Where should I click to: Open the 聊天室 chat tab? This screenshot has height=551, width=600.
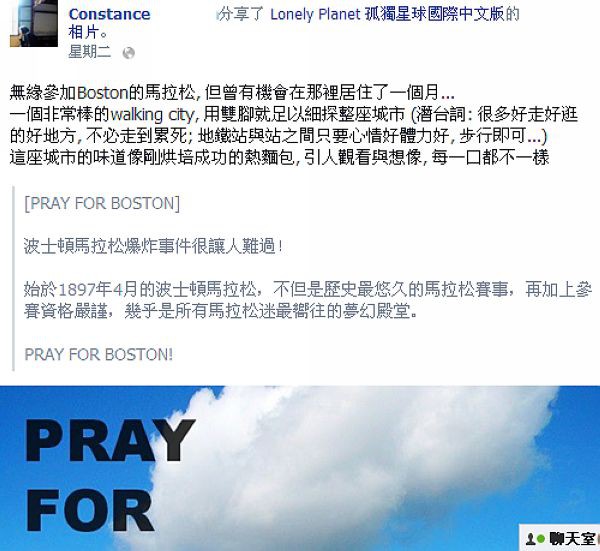(572, 539)
